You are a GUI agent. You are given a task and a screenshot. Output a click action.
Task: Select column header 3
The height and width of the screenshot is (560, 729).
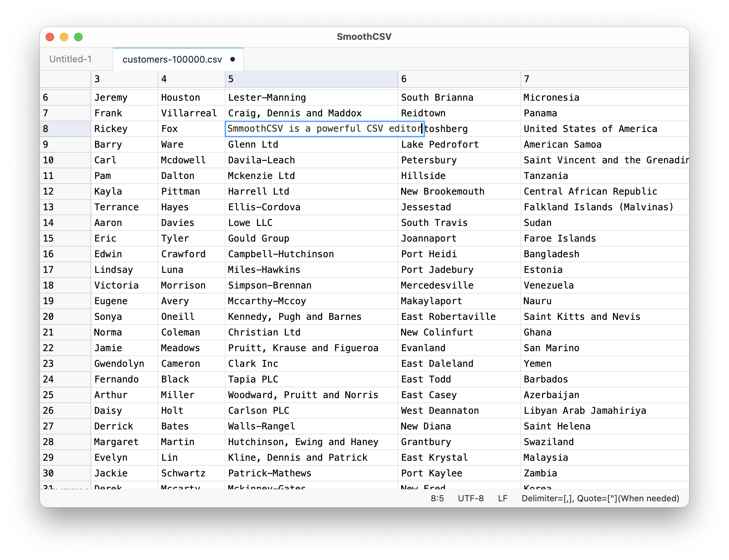(x=125, y=79)
